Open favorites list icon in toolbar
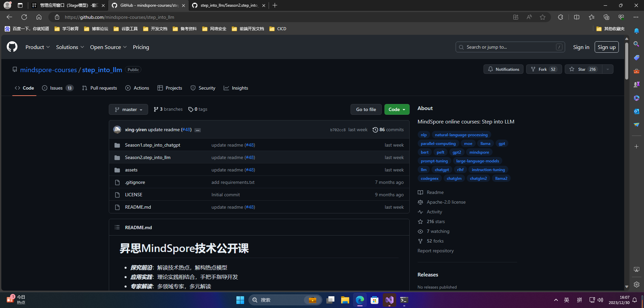644x308 pixels. [592, 17]
